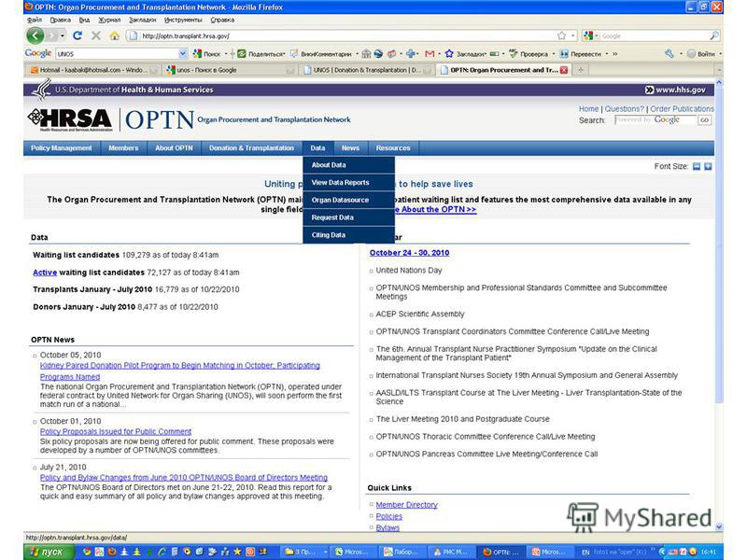The width and height of the screenshot is (747, 560).
Task: Open the list all tabs dropdown
Action: point(719,70)
